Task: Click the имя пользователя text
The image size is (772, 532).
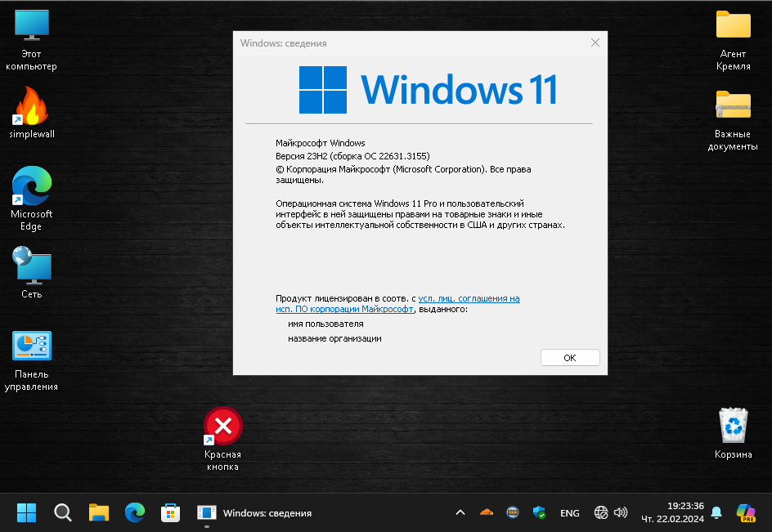Action: [x=326, y=324]
